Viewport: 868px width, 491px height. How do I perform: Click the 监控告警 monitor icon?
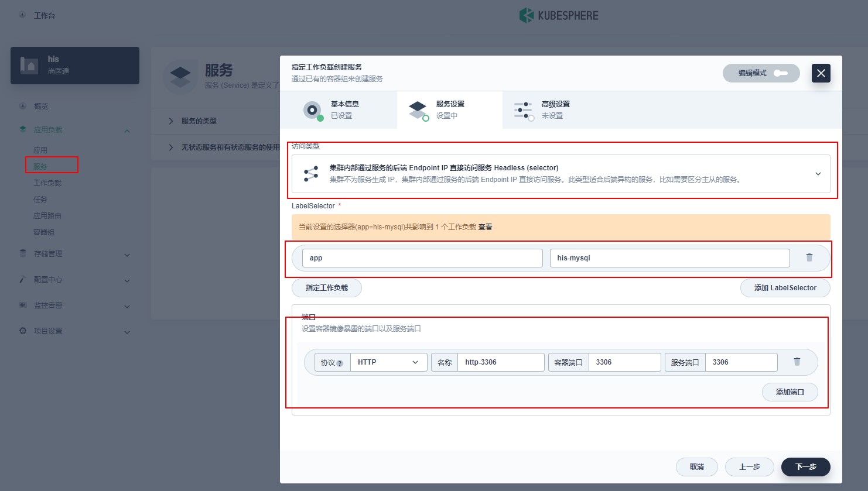coord(23,305)
